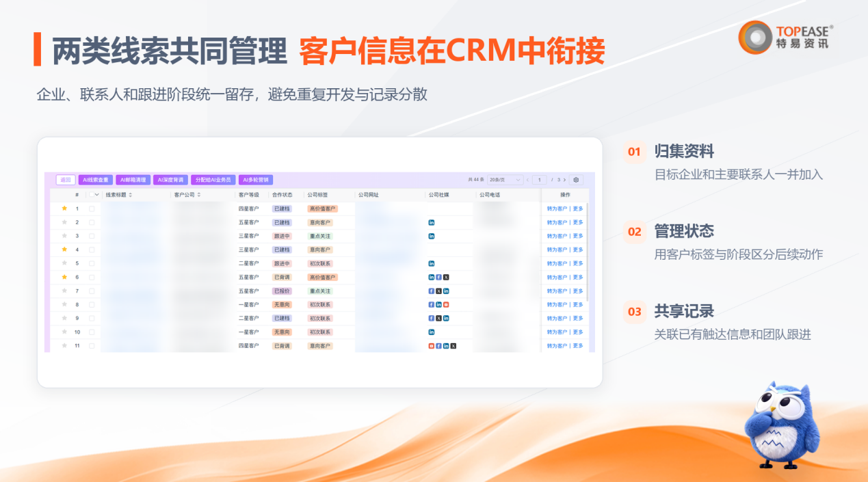Screen dimensions: 868x482
Task: Open the 20条/页 page size dropdown
Action: coord(505,180)
